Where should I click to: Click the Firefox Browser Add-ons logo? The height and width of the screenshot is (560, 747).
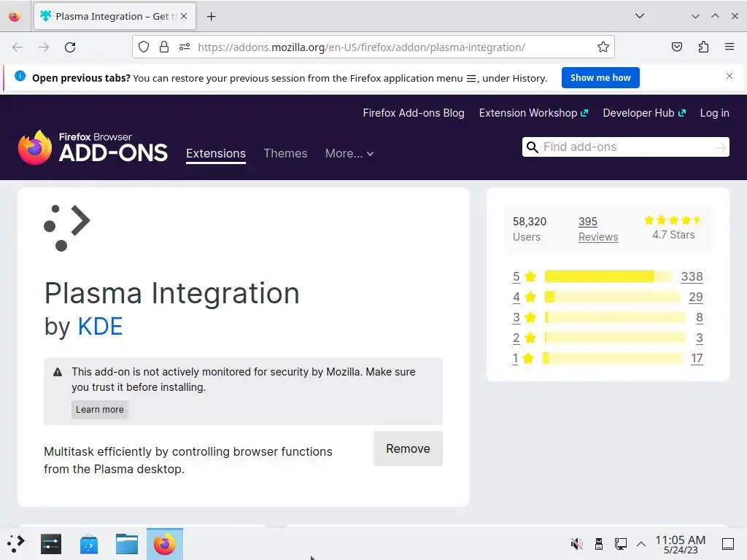(x=93, y=147)
